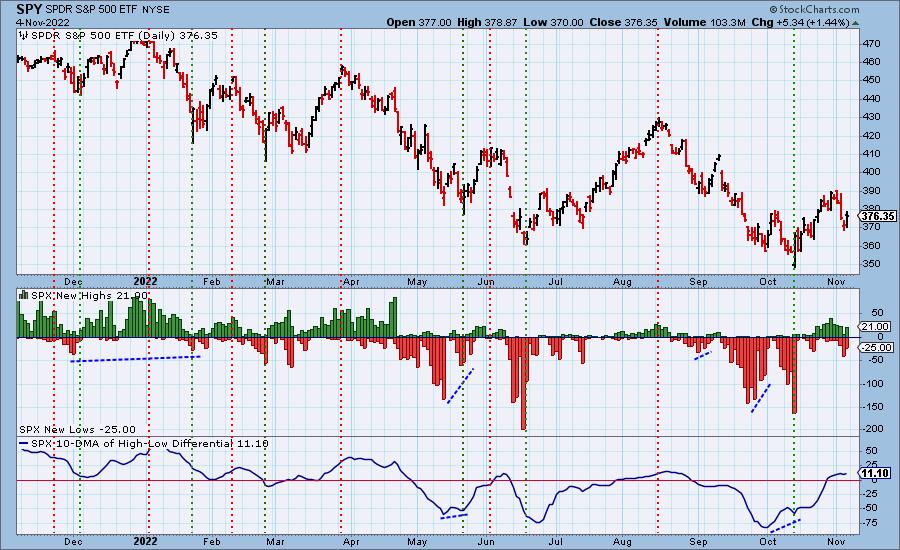Click the boxed 21.00 New Highs axis label
This screenshot has width=900, height=550.
click(875, 327)
